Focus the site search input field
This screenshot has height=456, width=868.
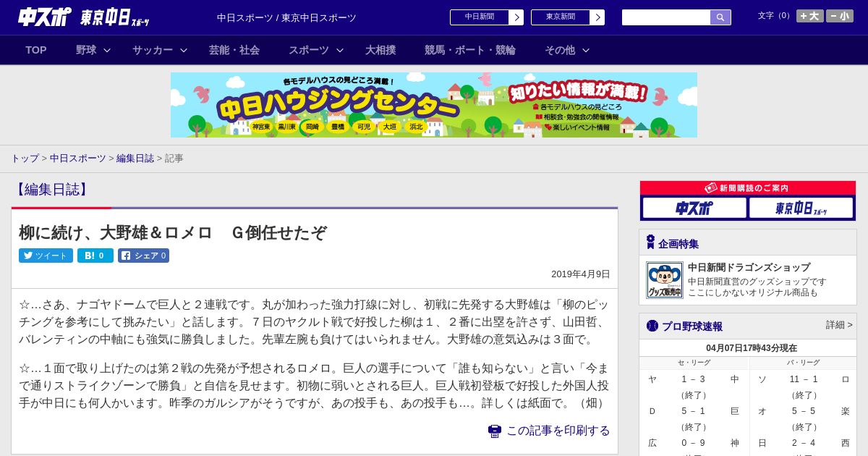tap(666, 17)
